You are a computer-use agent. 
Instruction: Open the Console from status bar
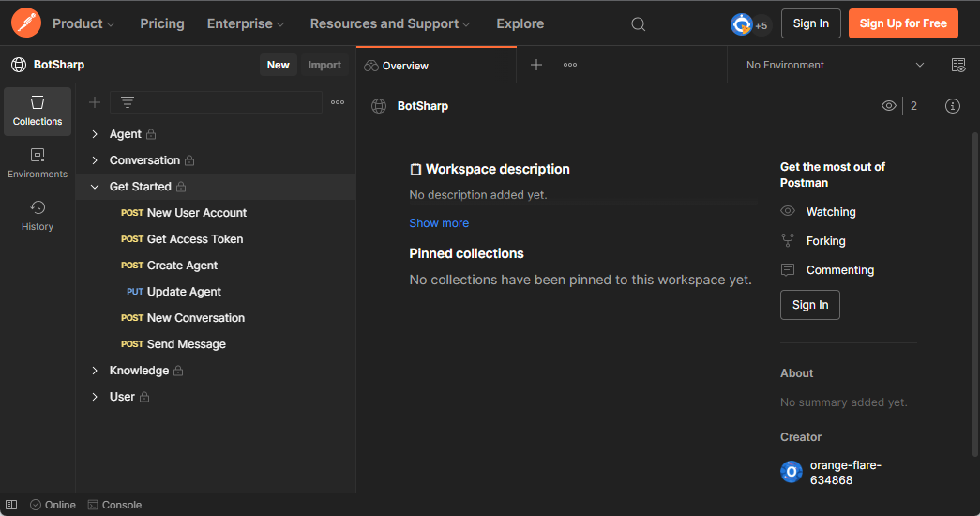pos(114,505)
